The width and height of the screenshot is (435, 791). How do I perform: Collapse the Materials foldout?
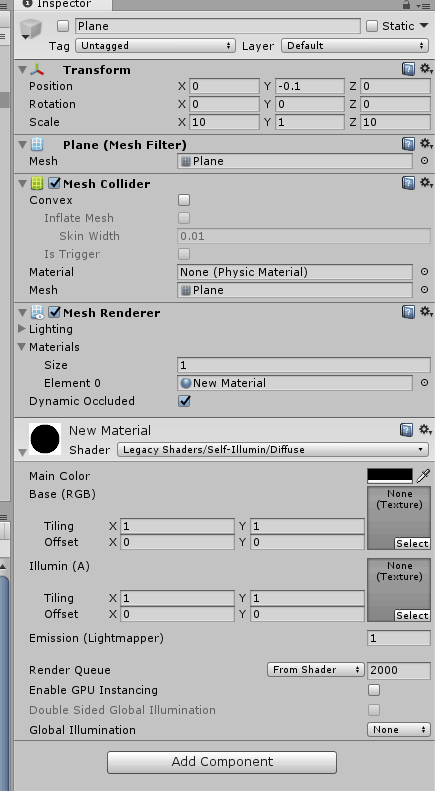pos(22,347)
